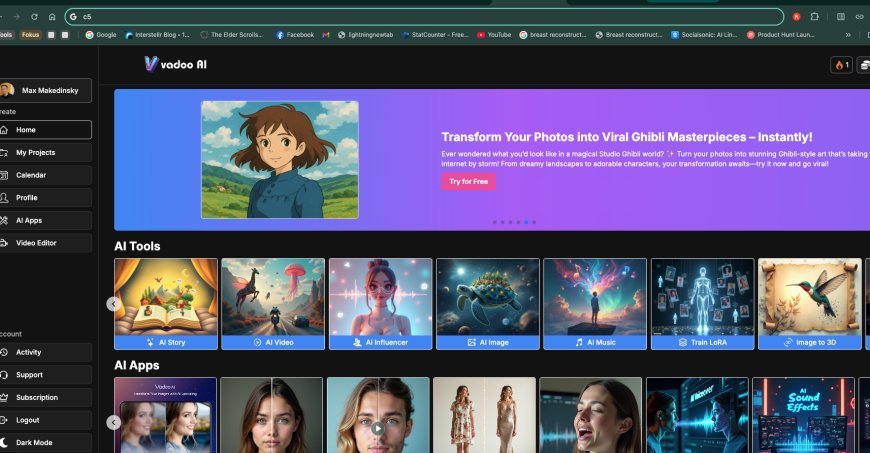Click the Ghibli girl banner image

(x=280, y=160)
